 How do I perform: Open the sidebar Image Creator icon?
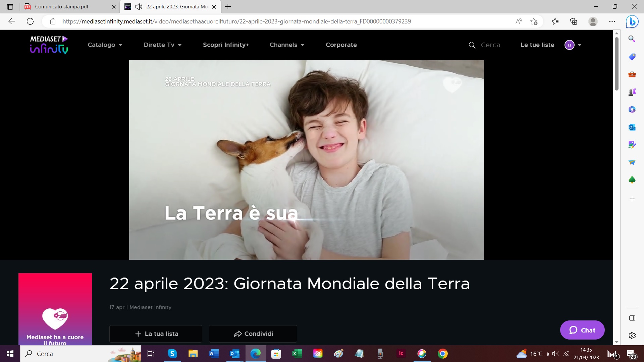point(632,144)
